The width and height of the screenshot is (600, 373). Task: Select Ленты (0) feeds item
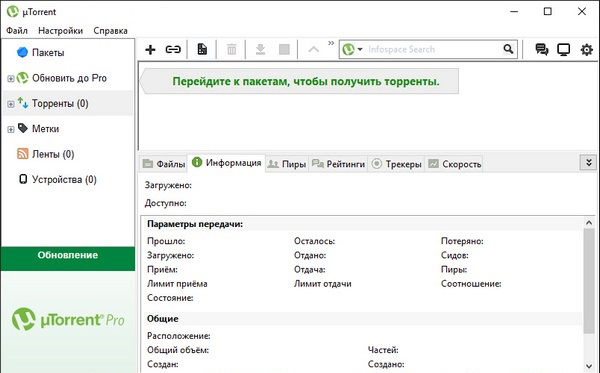pyautogui.click(x=53, y=154)
